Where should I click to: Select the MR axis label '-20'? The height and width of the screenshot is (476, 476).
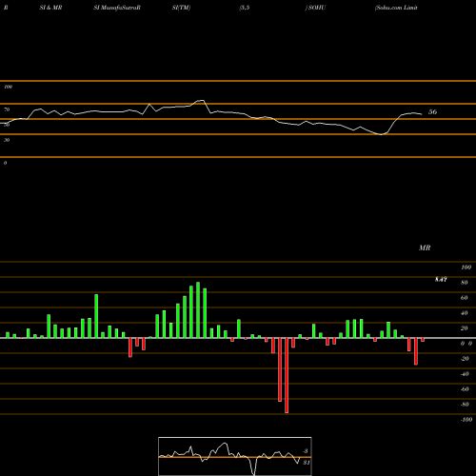coord(465,359)
